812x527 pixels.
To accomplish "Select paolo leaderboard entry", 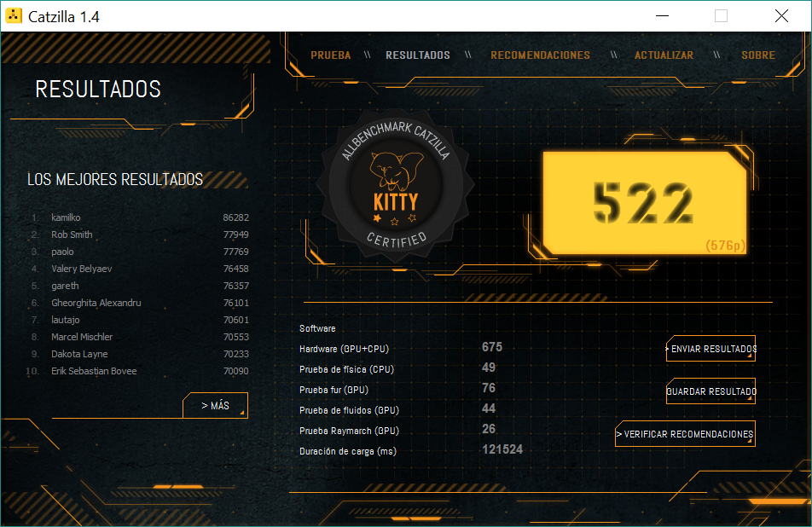I will [62, 252].
